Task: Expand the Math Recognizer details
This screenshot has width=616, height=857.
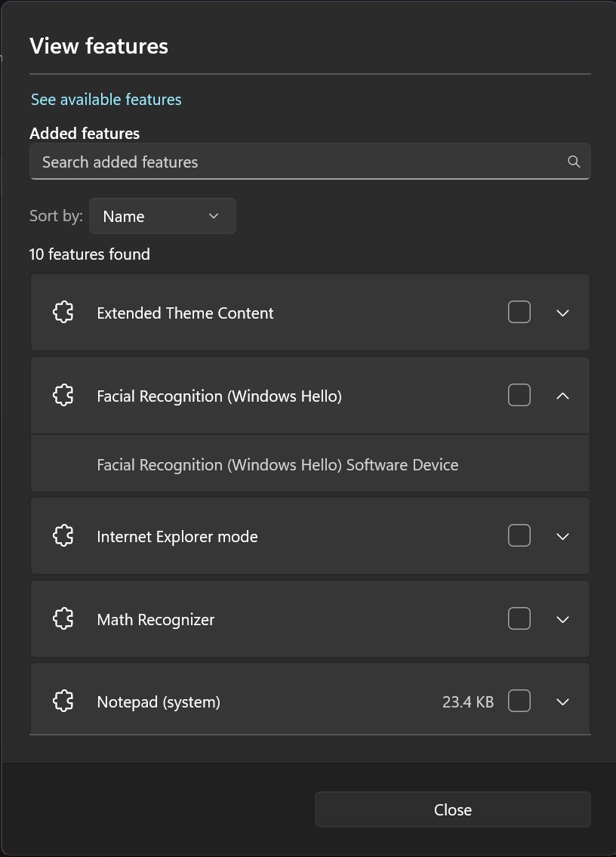Action: [562, 618]
